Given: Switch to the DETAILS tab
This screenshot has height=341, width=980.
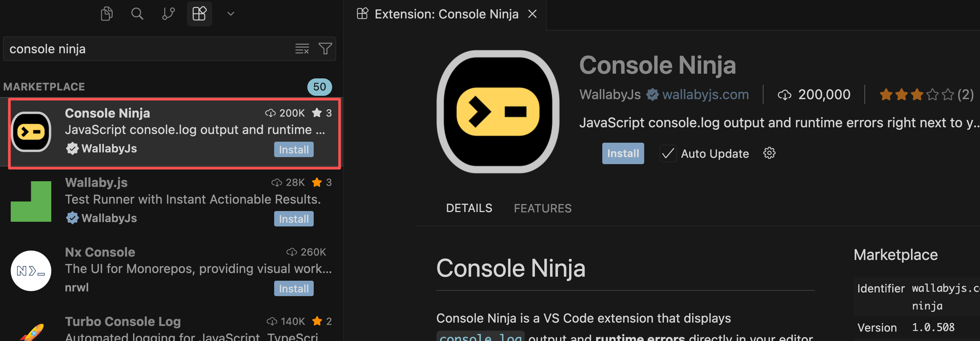Looking at the screenshot, I should coord(469,208).
